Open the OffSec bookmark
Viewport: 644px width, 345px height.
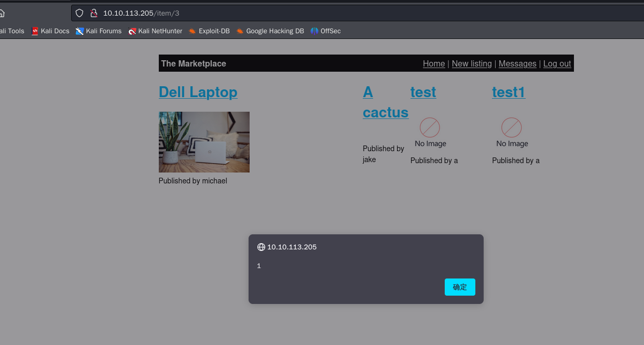[325, 31]
